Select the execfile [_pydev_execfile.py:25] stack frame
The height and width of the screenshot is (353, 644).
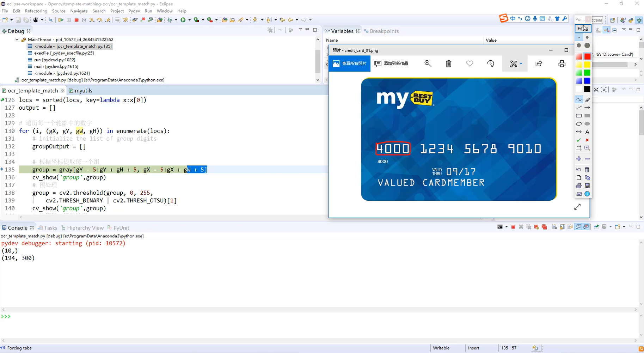click(61, 53)
